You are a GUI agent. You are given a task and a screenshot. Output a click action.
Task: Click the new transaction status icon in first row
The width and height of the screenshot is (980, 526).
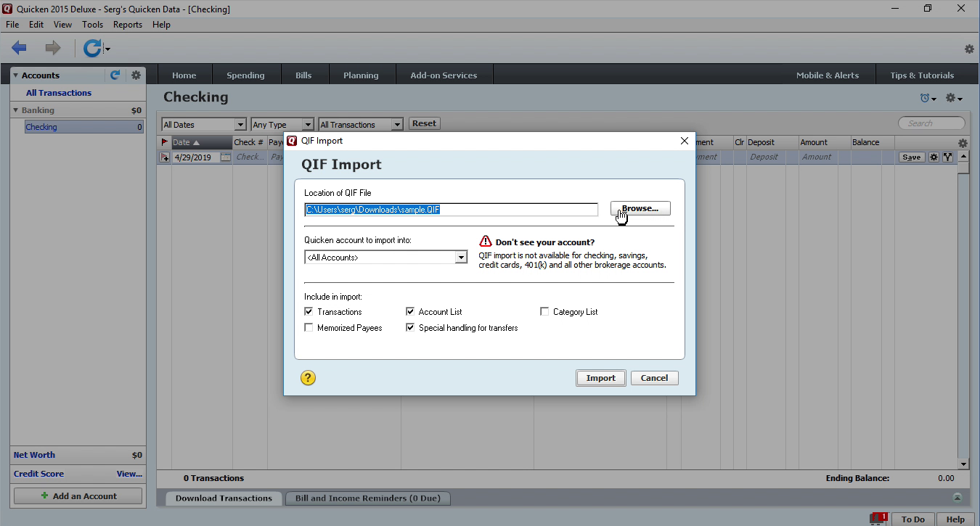pyautogui.click(x=165, y=157)
